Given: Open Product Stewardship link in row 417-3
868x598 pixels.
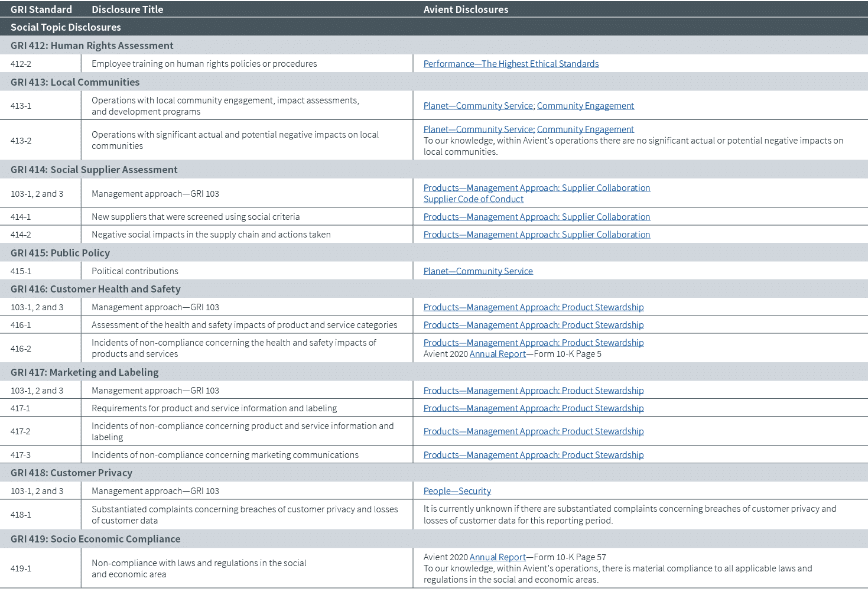Looking at the screenshot, I should (x=533, y=455).
